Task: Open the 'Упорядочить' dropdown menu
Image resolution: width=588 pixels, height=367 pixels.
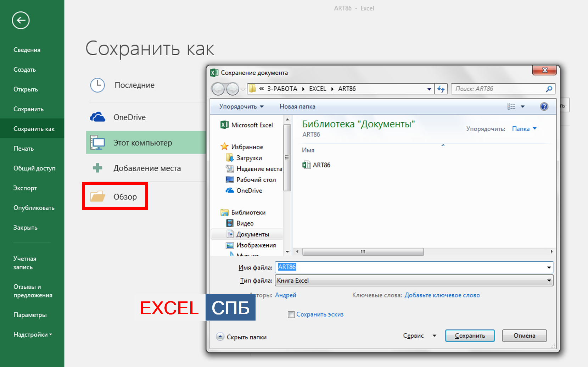Action: [241, 106]
